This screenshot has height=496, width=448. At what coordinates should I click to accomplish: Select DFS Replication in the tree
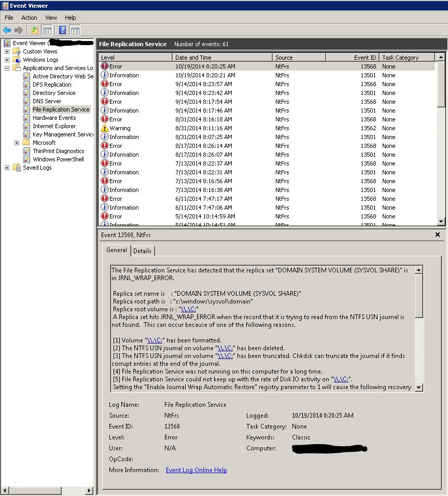[x=52, y=85]
